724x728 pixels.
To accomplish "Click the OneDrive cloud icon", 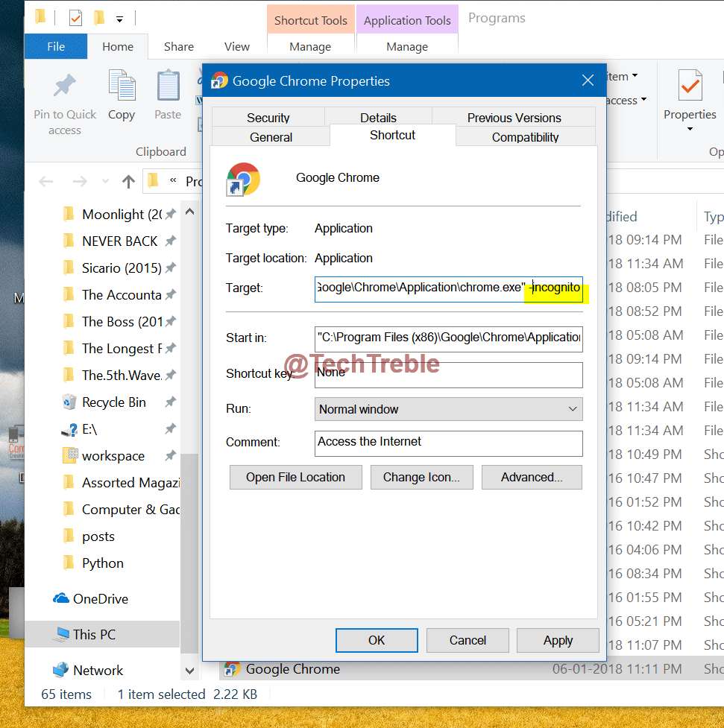I will [x=61, y=598].
